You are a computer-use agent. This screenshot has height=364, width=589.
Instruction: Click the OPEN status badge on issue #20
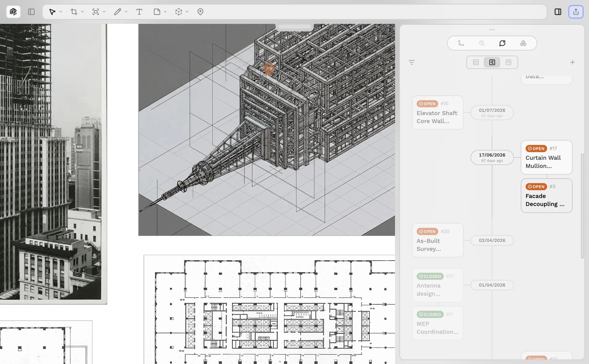point(427,231)
